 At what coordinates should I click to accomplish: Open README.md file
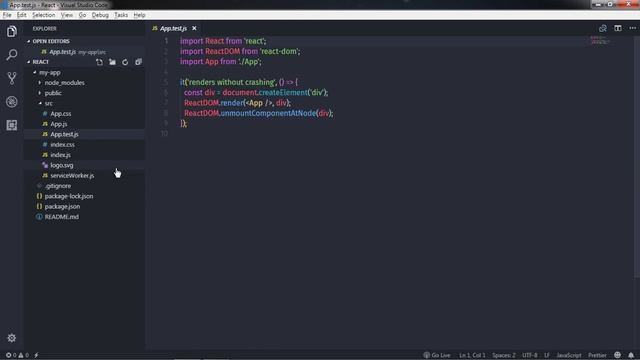tap(62, 217)
